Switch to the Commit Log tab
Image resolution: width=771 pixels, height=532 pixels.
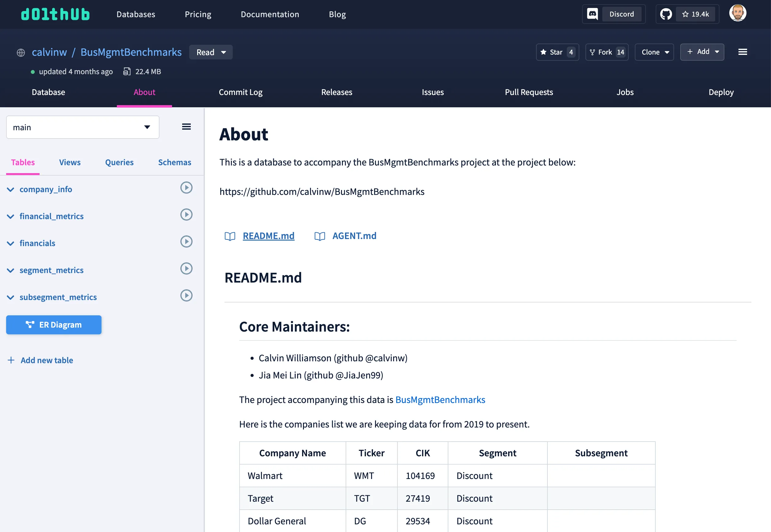240,92
